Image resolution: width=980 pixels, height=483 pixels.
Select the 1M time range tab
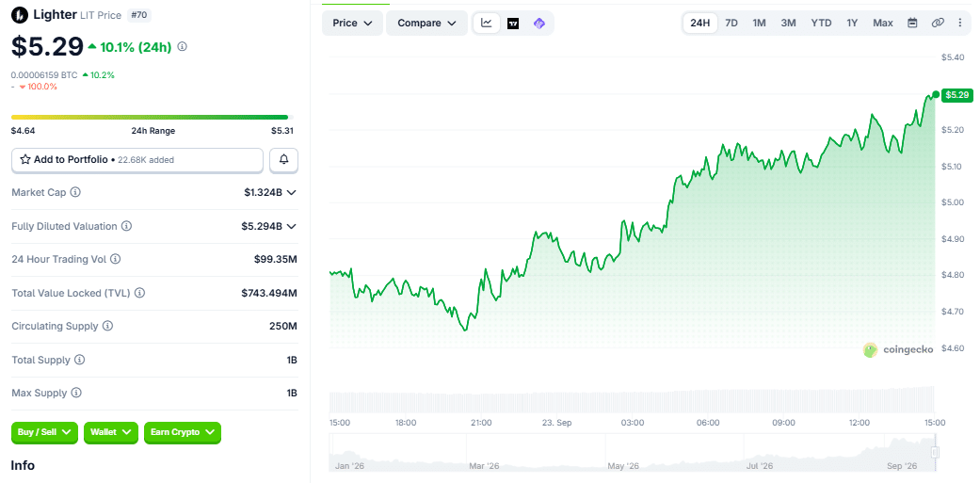pyautogui.click(x=760, y=24)
